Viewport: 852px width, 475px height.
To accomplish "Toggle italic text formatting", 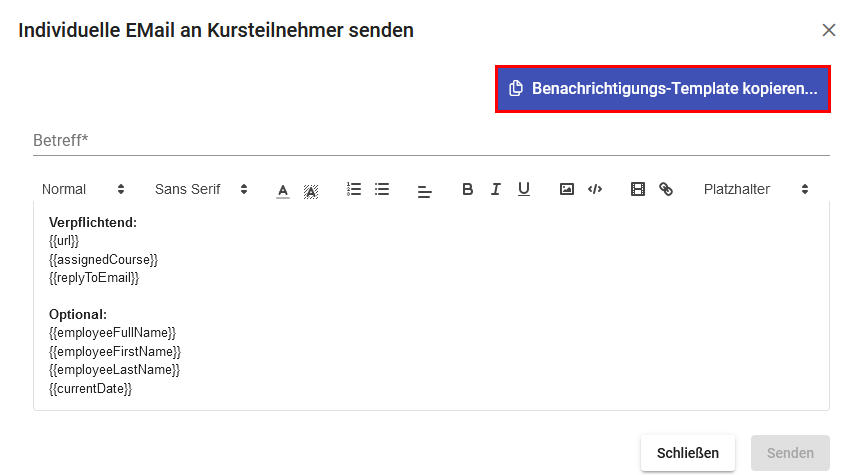I will (495, 189).
